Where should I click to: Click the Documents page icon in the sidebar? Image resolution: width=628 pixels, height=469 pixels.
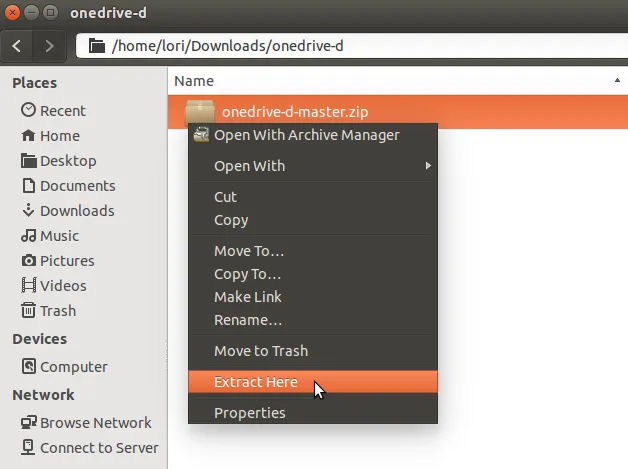[28, 185]
